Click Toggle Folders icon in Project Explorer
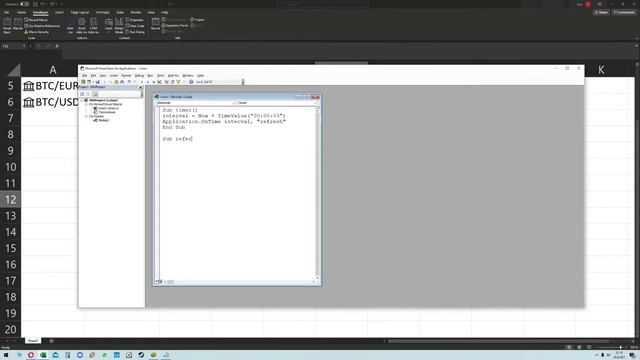The height and width of the screenshot is (360, 640). (x=95, y=94)
